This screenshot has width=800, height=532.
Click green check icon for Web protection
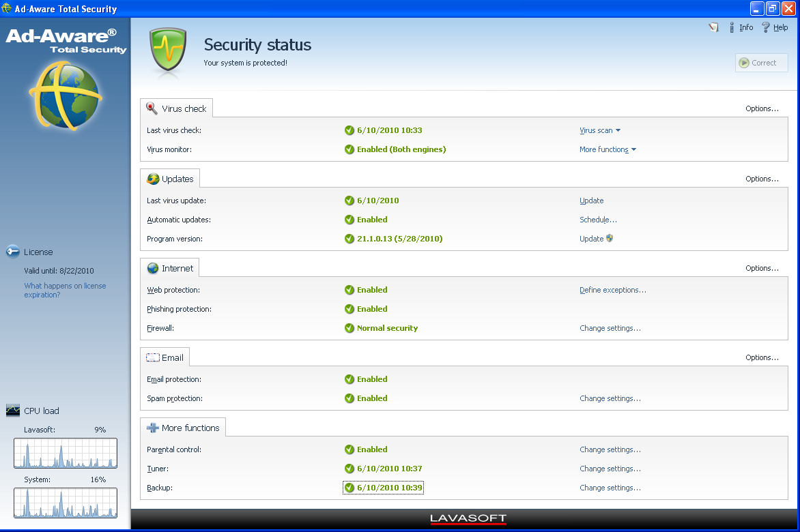349,290
